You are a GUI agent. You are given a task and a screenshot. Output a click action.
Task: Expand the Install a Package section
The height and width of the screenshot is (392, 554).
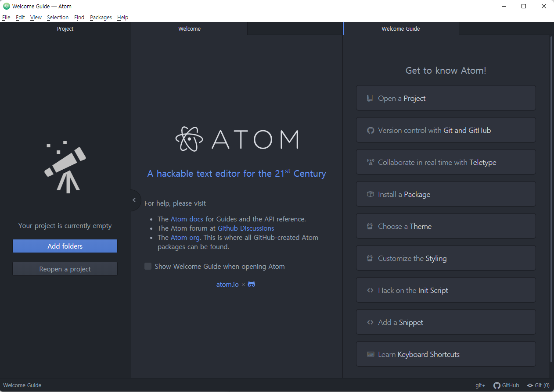[x=446, y=194]
